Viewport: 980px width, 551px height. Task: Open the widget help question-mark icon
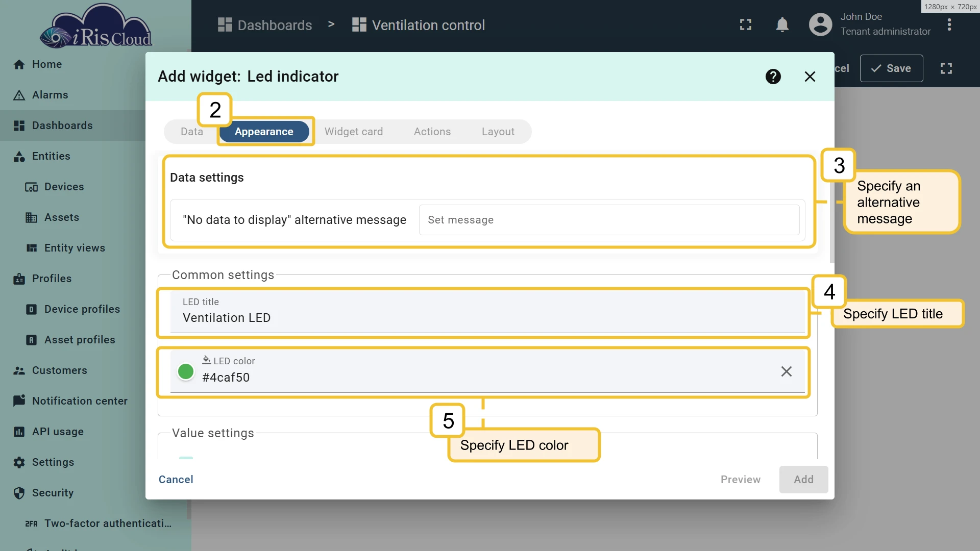pyautogui.click(x=773, y=77)
